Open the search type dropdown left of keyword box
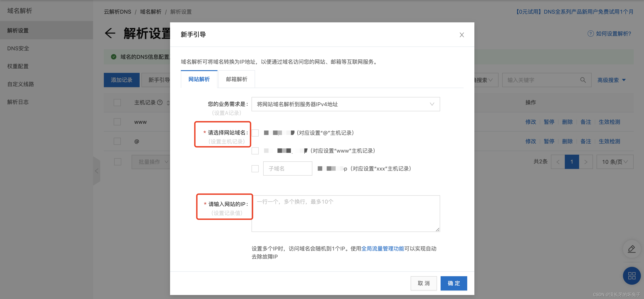This screenshot has height=299, width=644. click(x=486, y=80)
